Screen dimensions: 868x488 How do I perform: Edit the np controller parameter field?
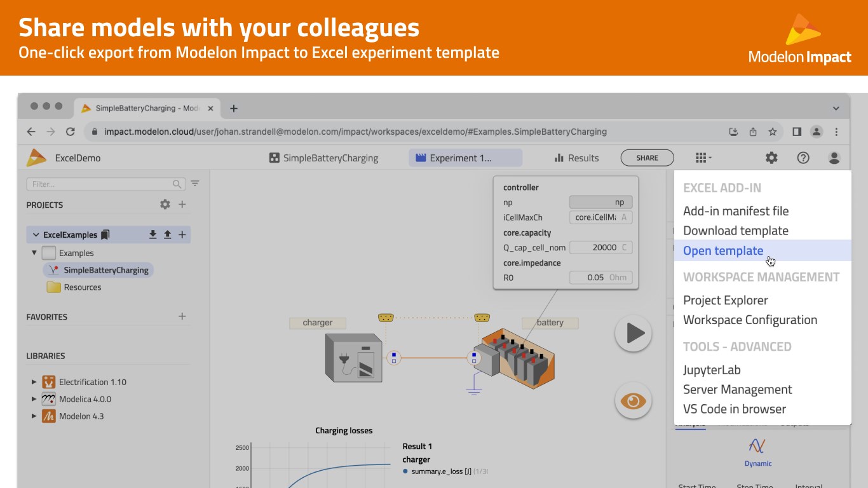point(600,202)
